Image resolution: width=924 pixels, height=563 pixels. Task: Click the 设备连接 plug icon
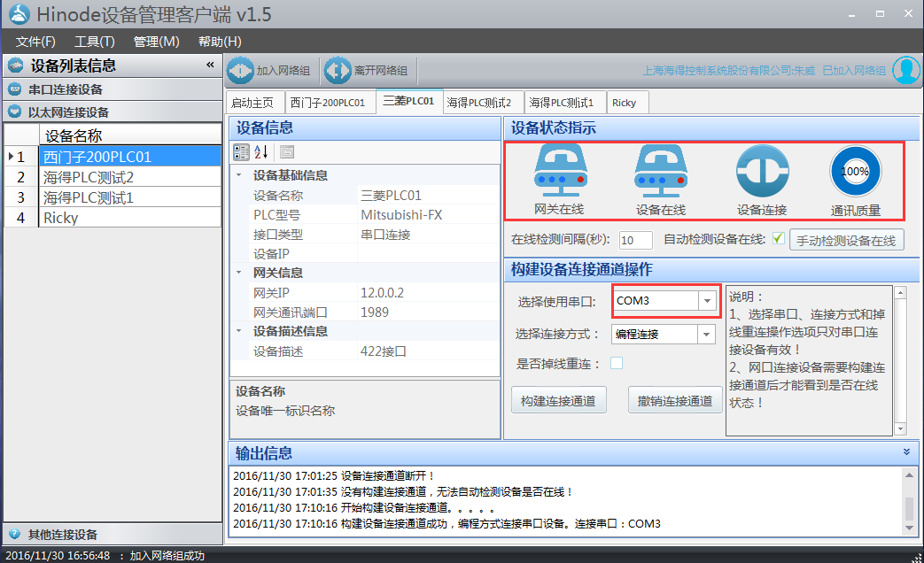click(x=762, y=172)
